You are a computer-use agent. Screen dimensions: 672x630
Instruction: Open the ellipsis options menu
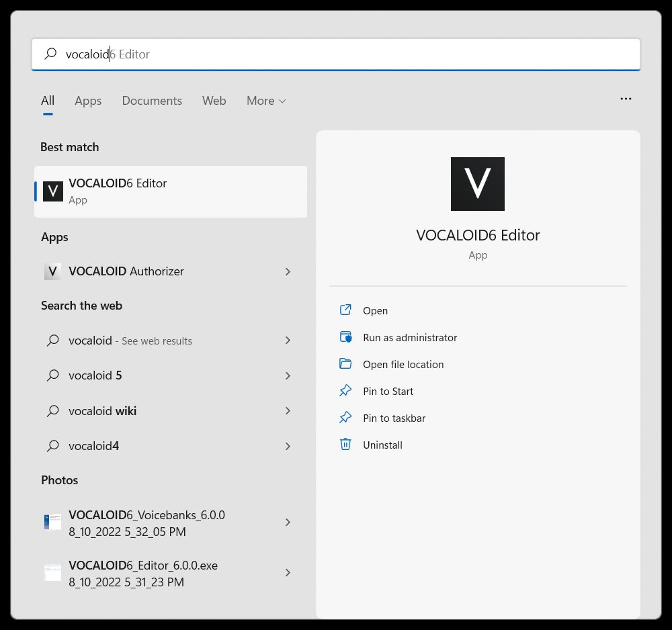626,99
